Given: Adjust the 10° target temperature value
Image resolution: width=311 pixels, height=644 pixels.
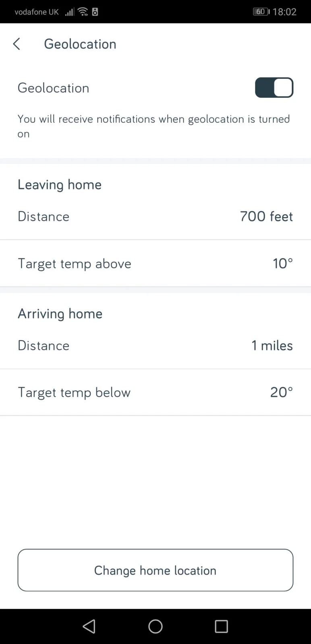Looking at the screenshot, I should (283, 264).
